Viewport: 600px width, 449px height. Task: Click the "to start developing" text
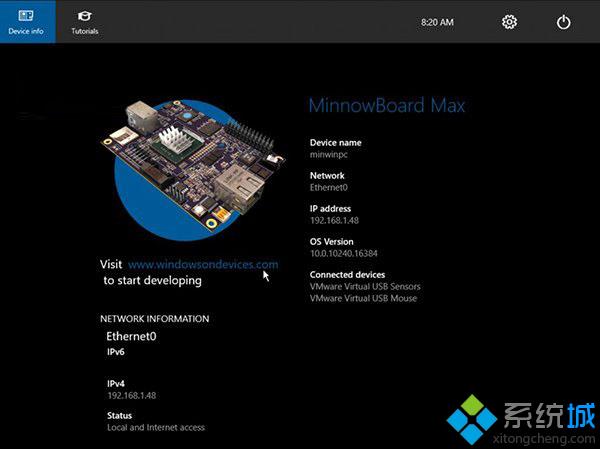click(x=152, y=281)
